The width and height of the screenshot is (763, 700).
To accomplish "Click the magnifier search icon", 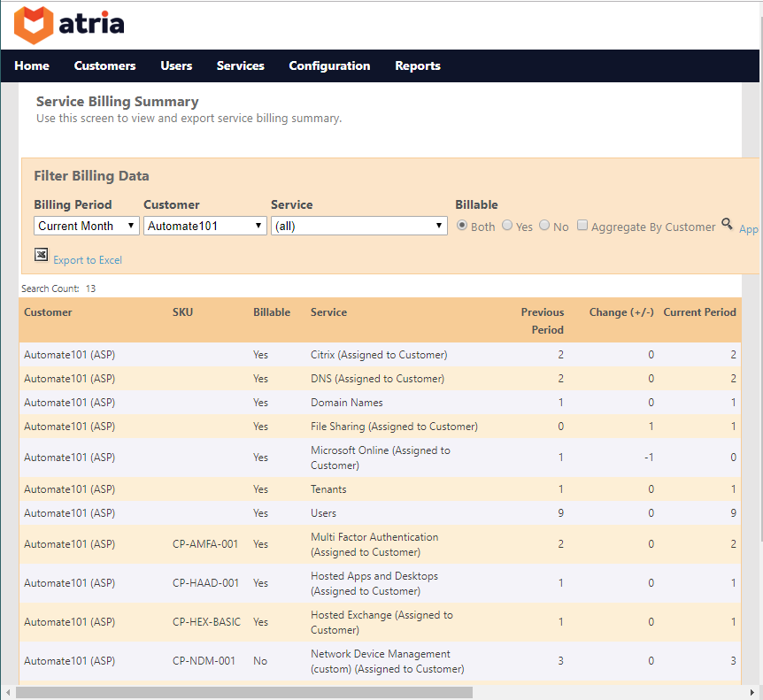I will click(x=727, y=225).
